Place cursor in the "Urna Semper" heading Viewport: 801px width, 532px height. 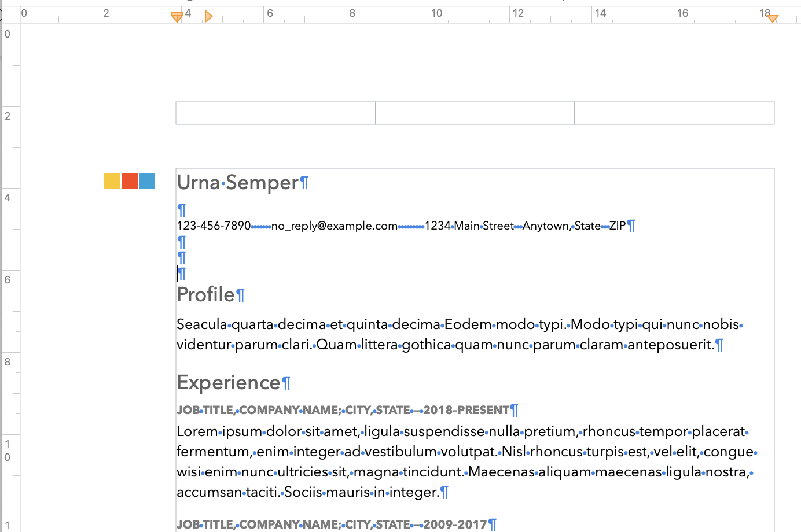coord(237,183)
